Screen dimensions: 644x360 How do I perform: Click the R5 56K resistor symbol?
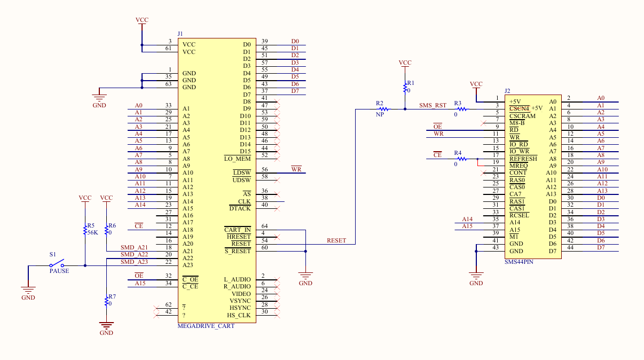click(85, 230)
